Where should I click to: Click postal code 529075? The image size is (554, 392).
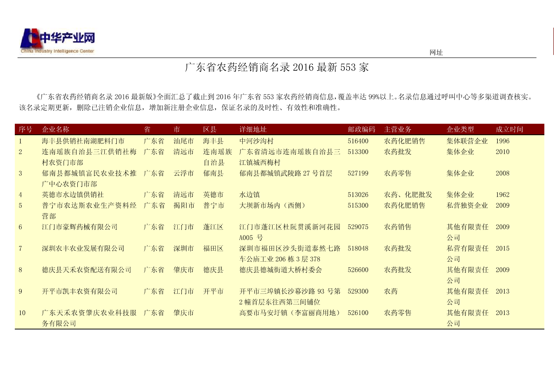tap(358, 227)
